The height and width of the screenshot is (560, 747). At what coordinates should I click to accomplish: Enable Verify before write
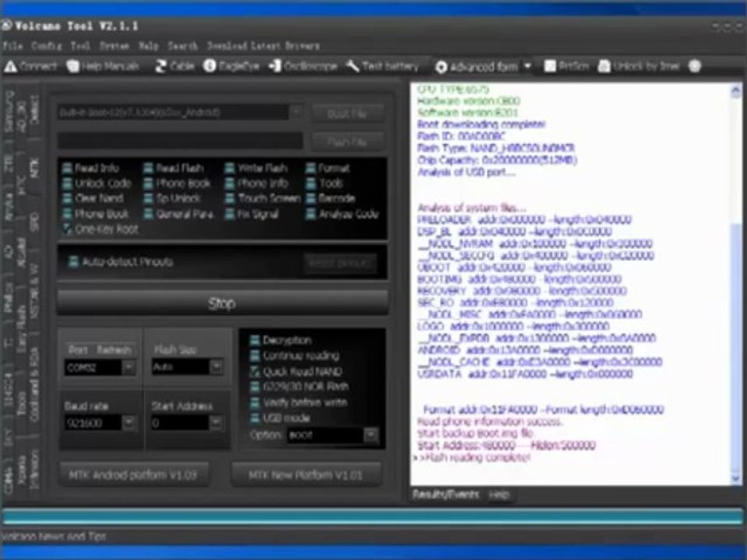pos(255,402)
